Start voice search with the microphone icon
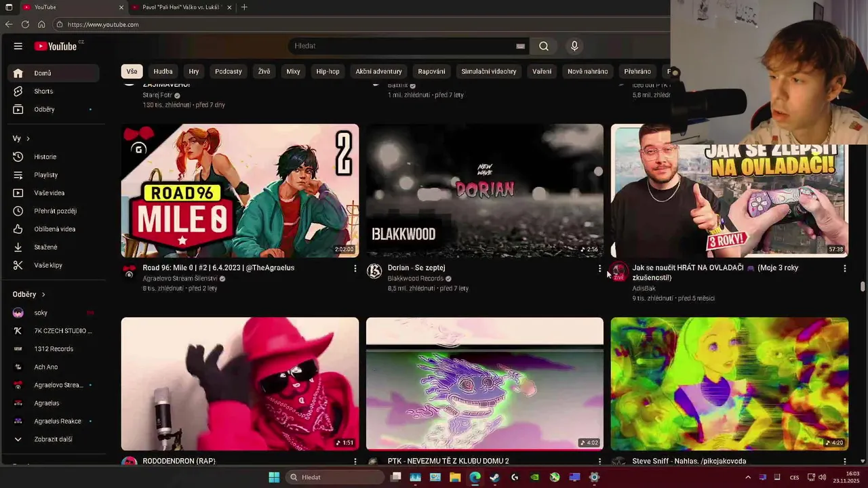The image size is (868, 488). click(574, 46)
